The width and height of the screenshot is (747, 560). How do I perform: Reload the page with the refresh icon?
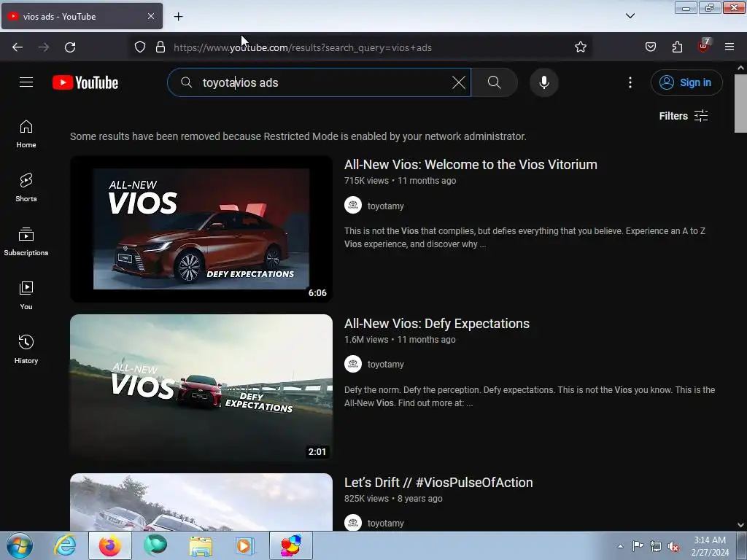click(x=70, y=47)
